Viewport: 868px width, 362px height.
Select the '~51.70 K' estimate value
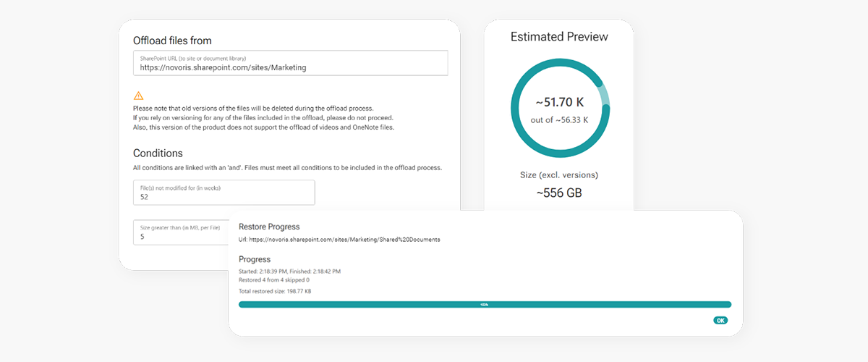559,102
